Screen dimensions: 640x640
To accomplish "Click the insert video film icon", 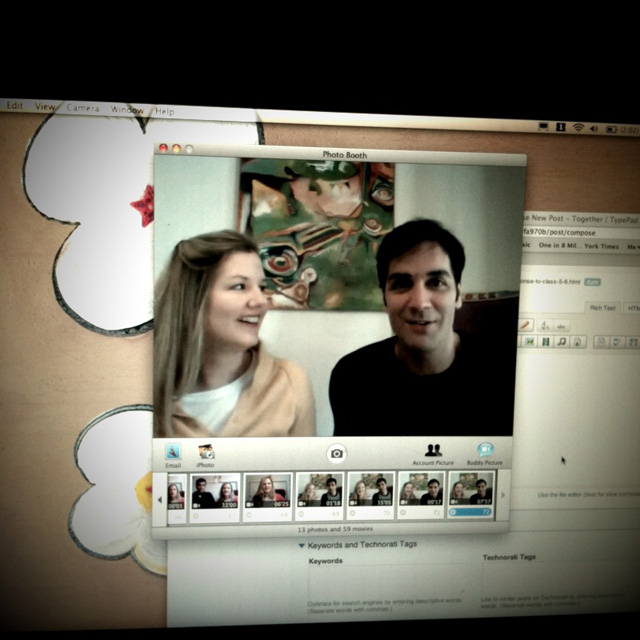I will tap(546, 341).
